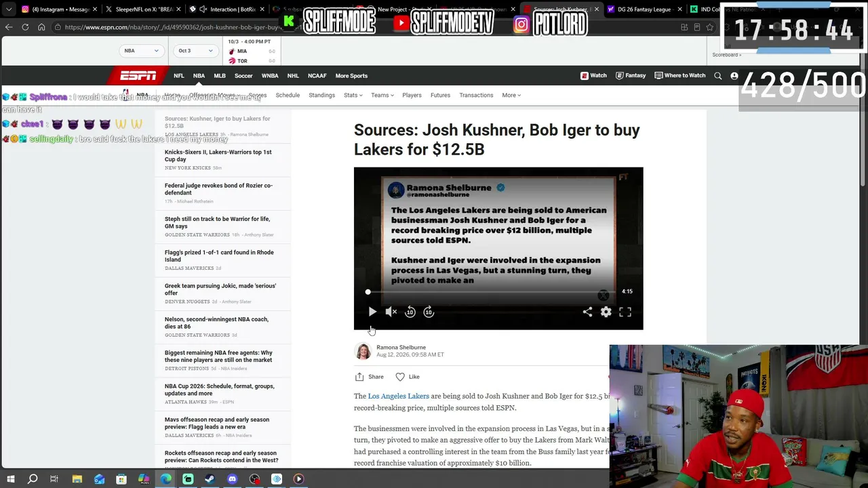This screenshot has width=868, height=488.
Task: Open Biggest remaining NBA free agents story
Action: [x=218, y=356]
